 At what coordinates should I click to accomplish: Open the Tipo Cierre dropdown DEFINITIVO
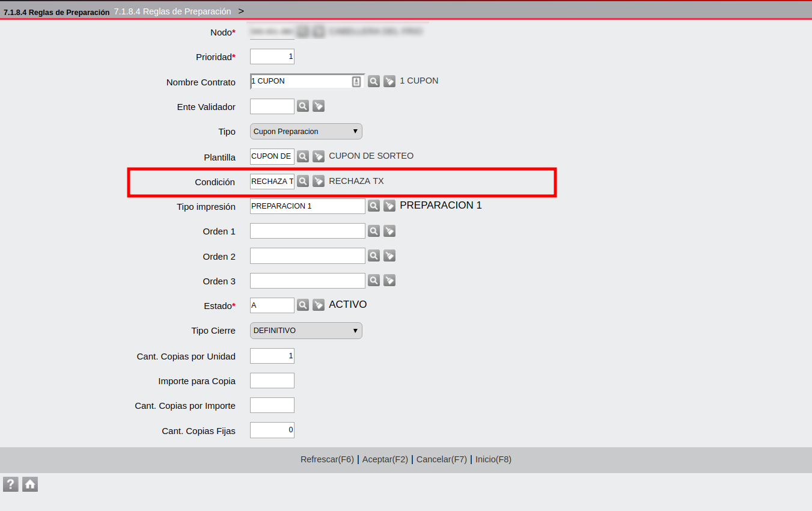click(x=306, y=331)
